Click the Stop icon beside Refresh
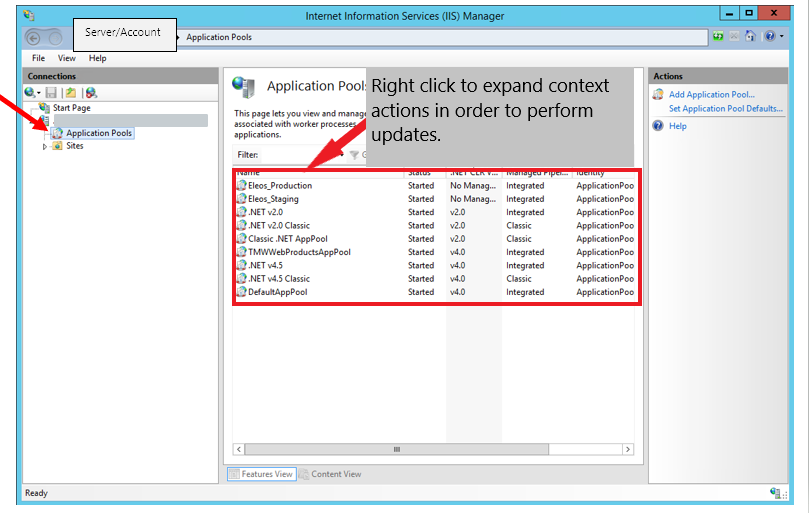Viewport: 809px width, 513px height. pos(734,36)
